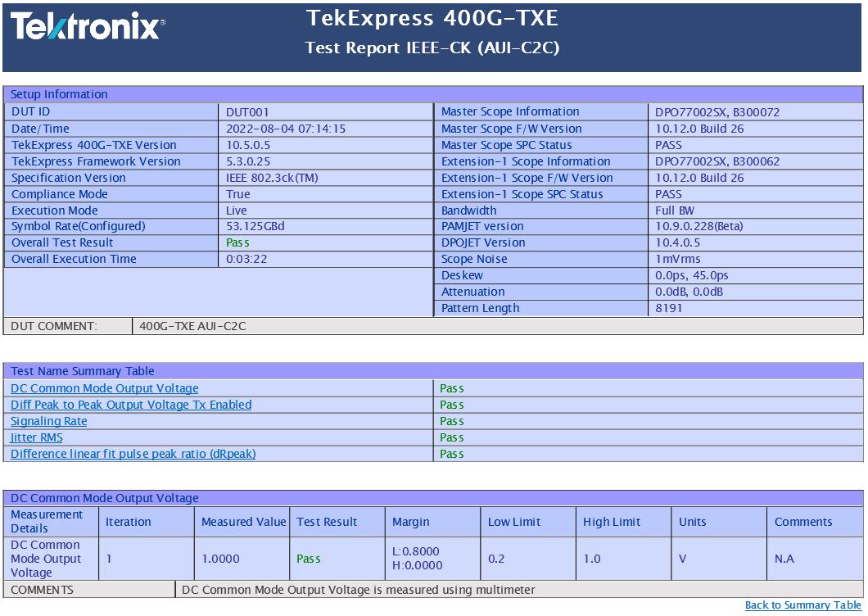
Task: Open the Jitter RMS test link
Action: point(37,437)
